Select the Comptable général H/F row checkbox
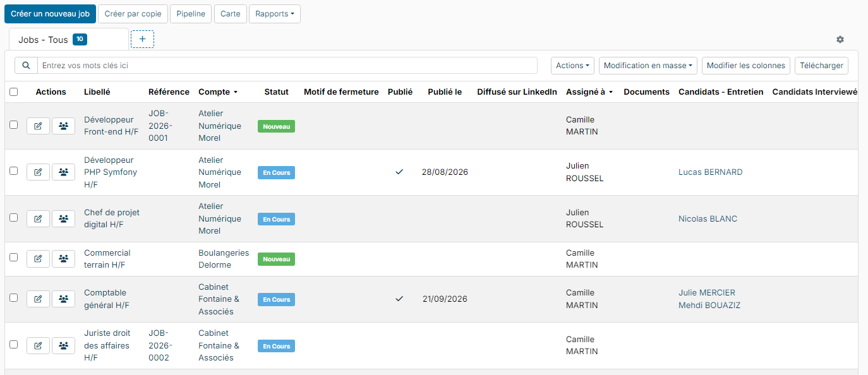The width and height of the screenshot is (868, 375). (14, 298)
